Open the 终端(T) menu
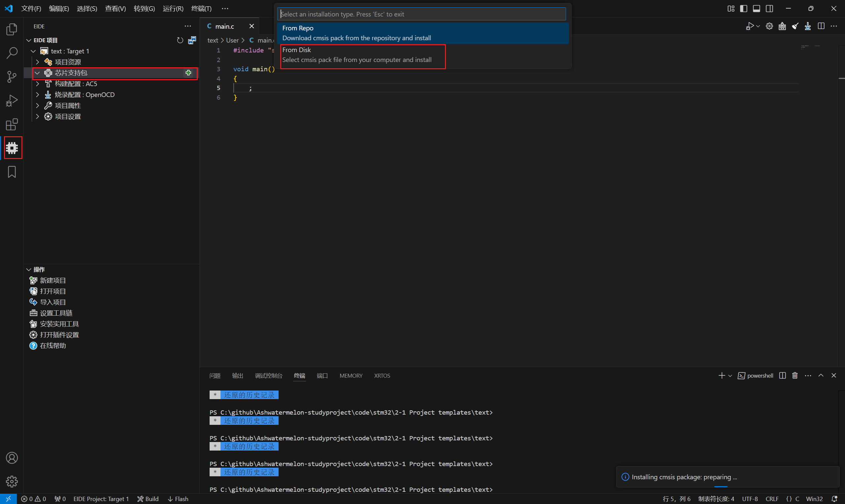This screenshot has height=504, width=845. (x=201, y=9)
